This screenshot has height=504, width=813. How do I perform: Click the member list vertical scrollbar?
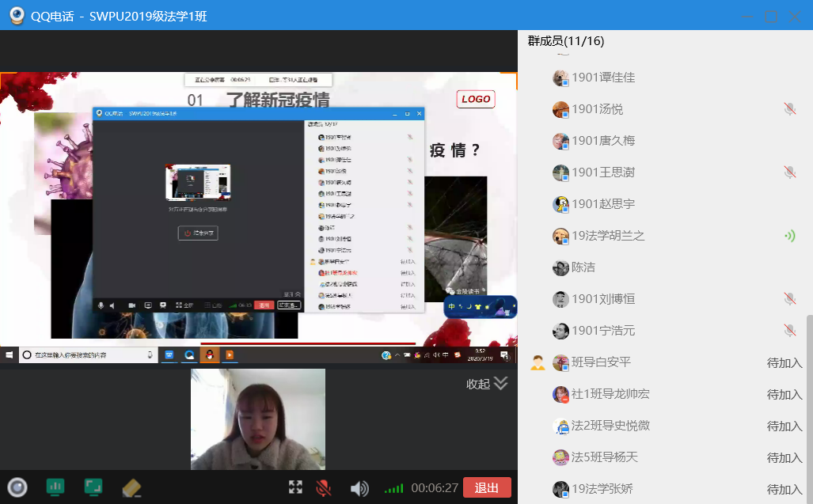click(x=809, y=408)
